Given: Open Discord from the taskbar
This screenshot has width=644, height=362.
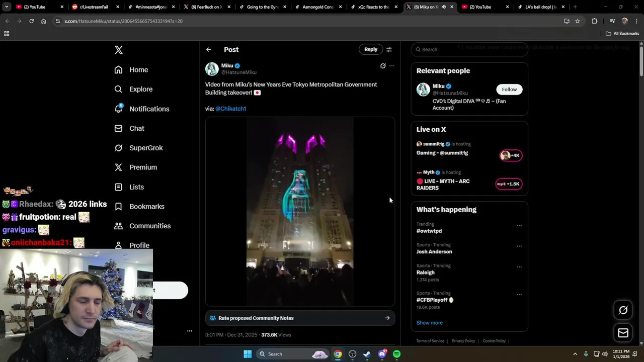Looking at the screenshot, I should point(382,354).
